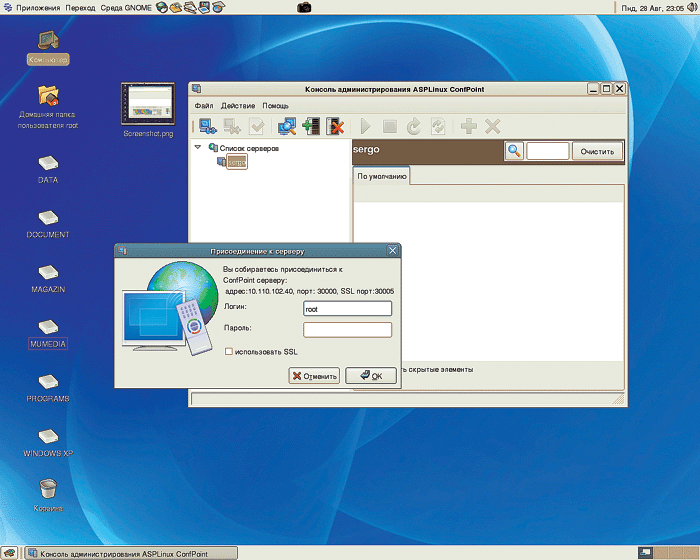
Task: Launch the mail envelope panel icon
Action: (x=176, y=8)
